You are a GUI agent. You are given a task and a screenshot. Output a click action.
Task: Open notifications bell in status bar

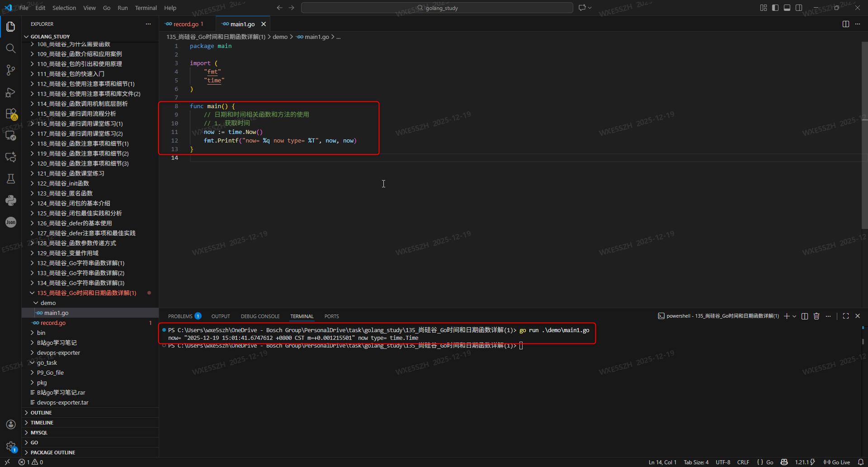861,462
